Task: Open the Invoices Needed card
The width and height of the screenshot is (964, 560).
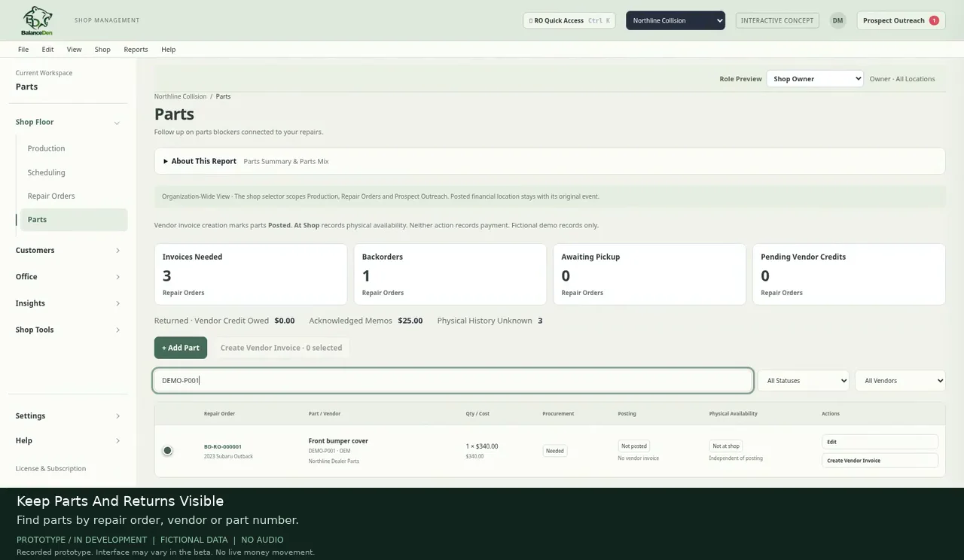Action: coord(251,274)
